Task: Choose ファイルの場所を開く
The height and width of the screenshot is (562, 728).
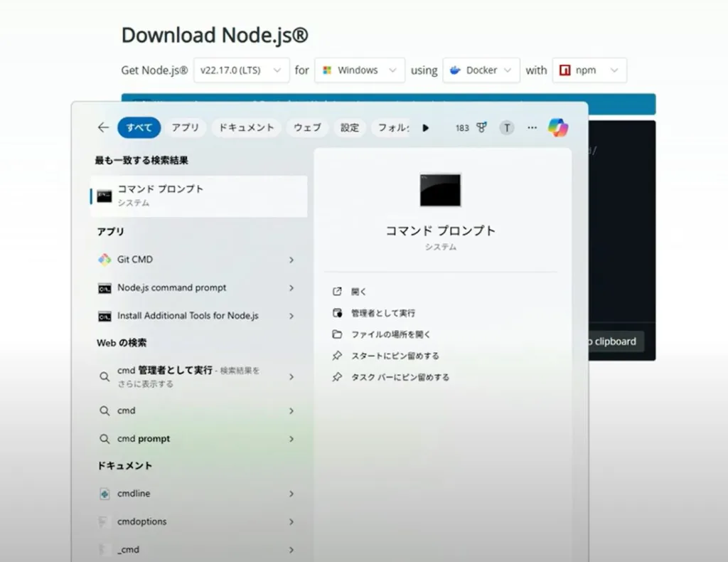Action: pos(391,334)
